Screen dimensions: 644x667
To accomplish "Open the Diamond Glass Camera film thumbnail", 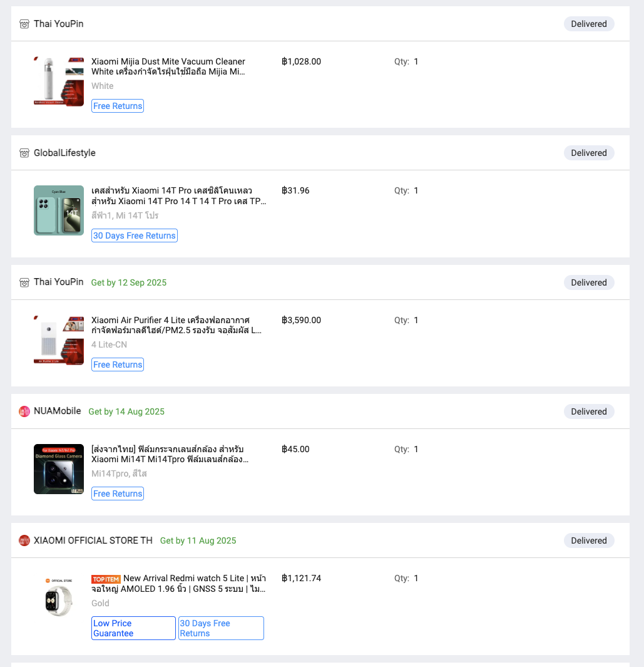I will (x=59, y=469).
